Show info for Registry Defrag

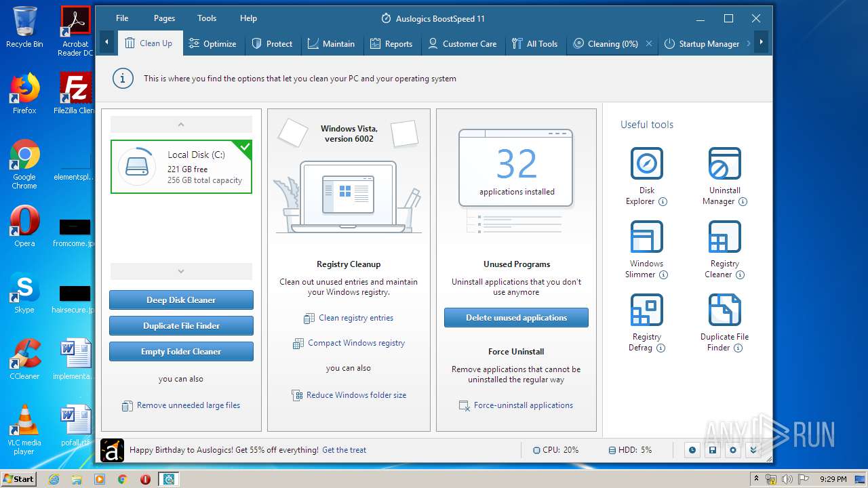[x=660, y=348]
